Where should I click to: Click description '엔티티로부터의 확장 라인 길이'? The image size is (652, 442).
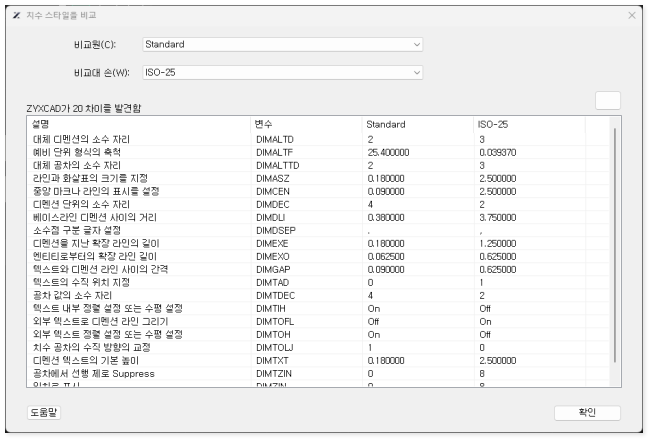point(95,257)
